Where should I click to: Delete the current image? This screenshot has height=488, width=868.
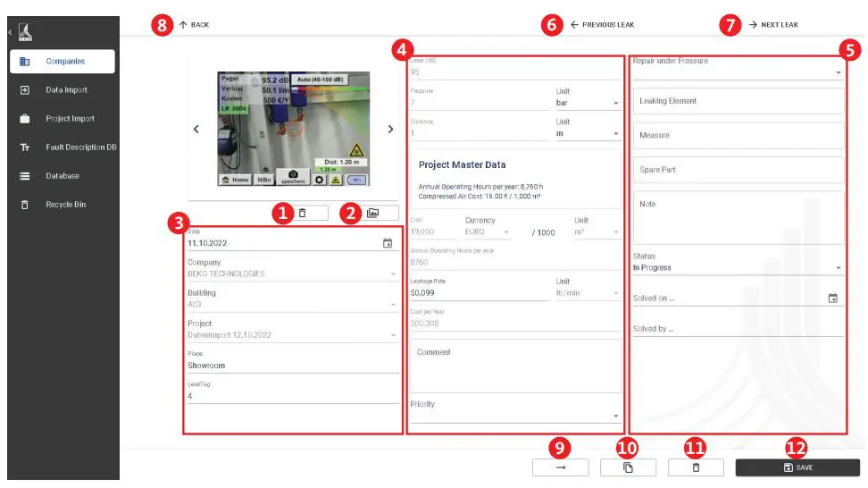pyautogui.click(x=302, y=213)
